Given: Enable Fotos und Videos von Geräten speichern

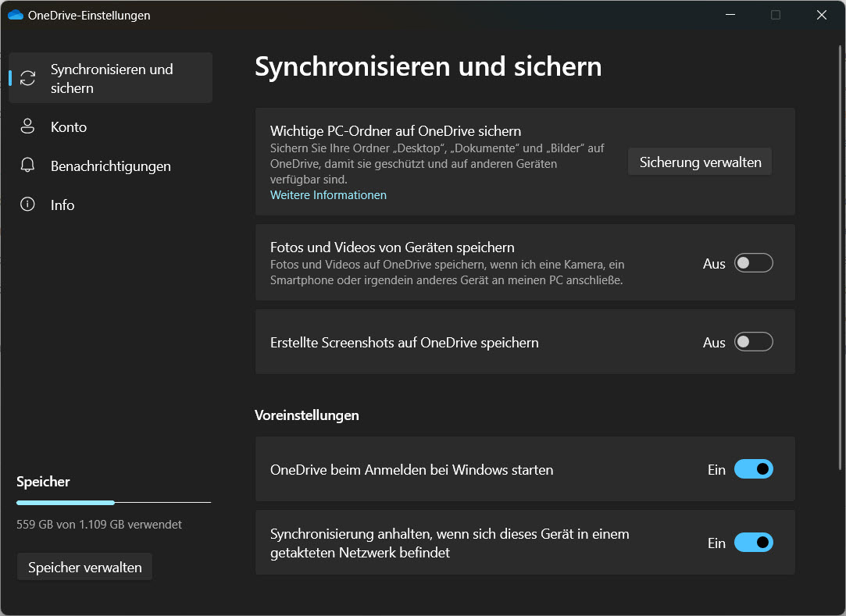Looking at the screenshot, I should [753, 263].
